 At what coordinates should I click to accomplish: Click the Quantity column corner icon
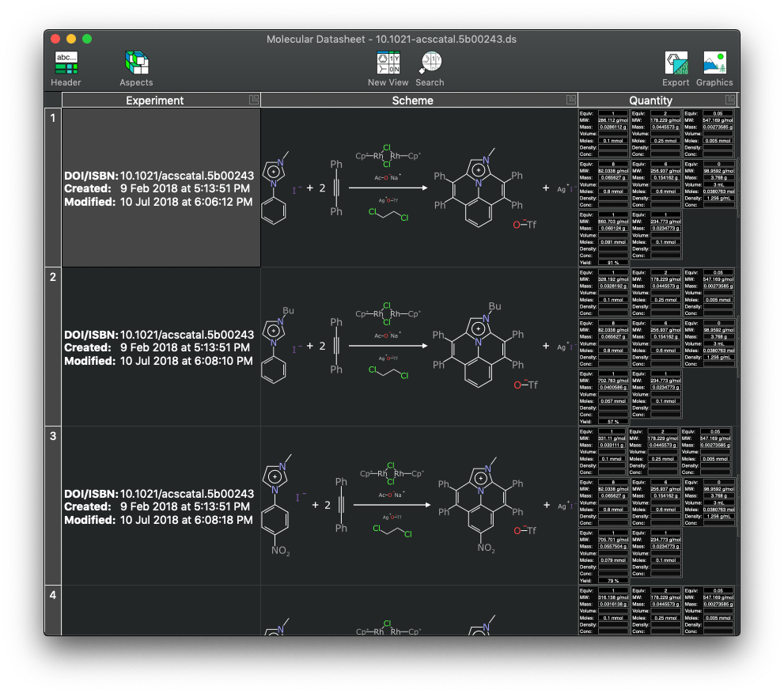(730, 100)
